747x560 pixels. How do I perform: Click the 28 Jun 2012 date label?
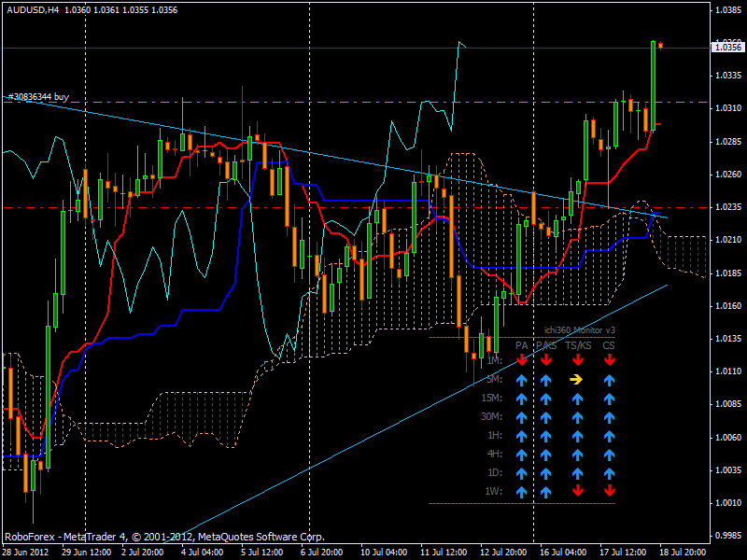28,552
